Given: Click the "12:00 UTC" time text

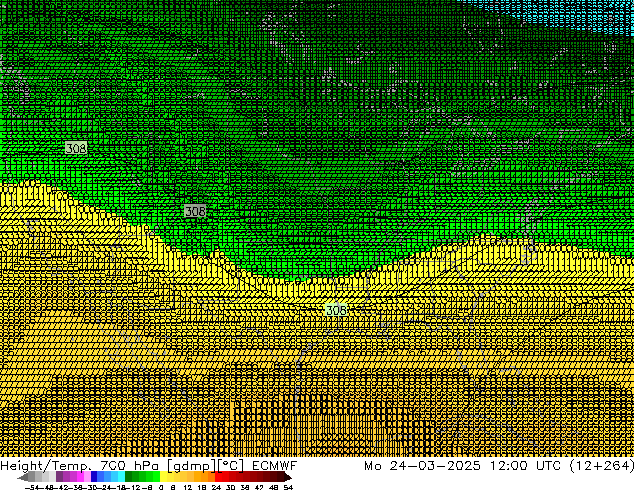Looking at the screenshot, I should (x=526, y=466).
